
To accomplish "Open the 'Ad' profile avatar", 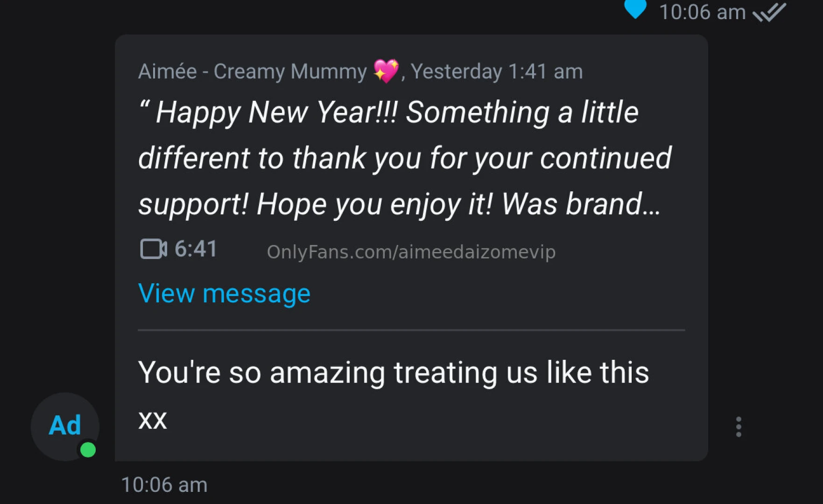I will point(64,426).
